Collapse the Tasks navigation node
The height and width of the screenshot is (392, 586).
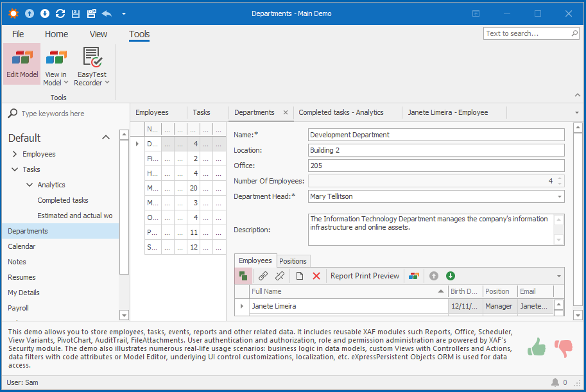(15, 169)
